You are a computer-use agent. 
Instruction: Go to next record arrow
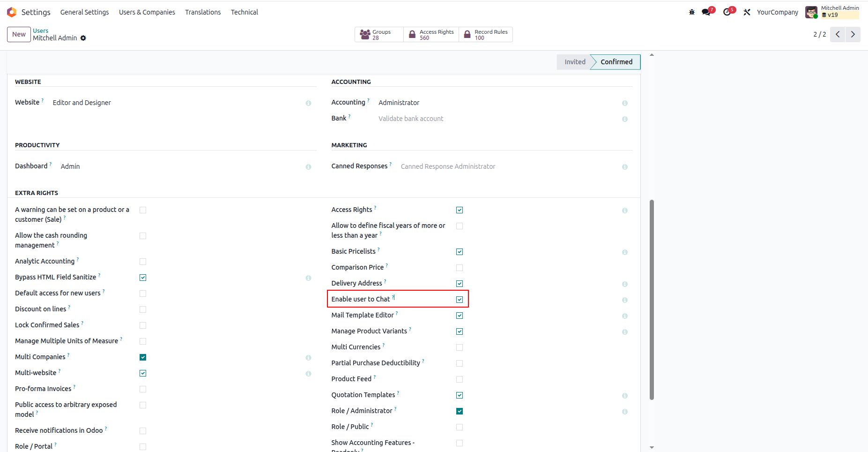853,34
